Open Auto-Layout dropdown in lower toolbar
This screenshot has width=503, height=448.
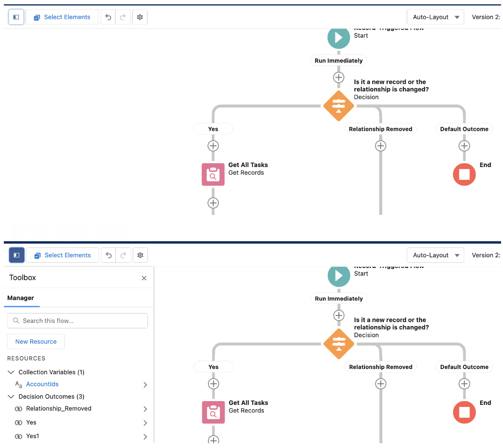(435, 255)
